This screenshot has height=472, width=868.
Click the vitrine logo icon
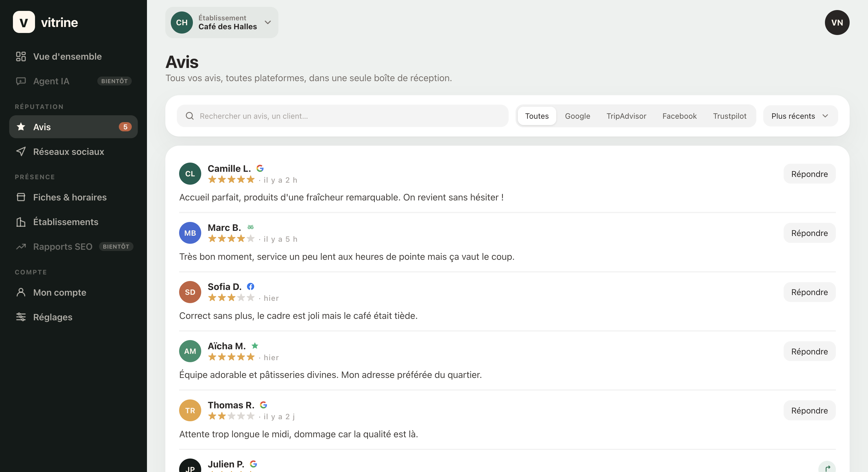point(24,22)
